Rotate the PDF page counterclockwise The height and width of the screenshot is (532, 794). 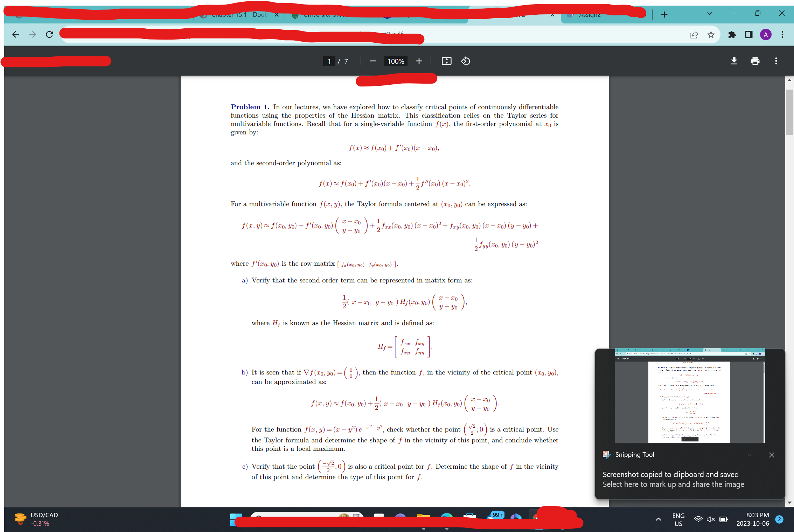(465, 61)
